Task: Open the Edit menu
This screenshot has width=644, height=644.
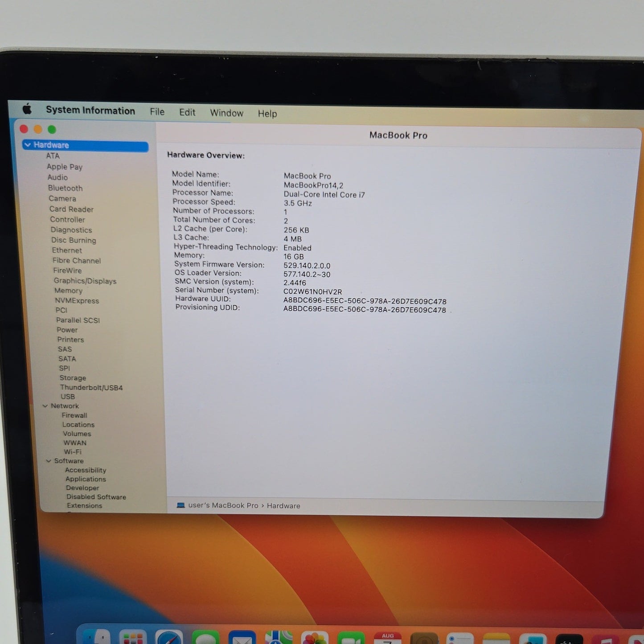Action: point(187,112)
